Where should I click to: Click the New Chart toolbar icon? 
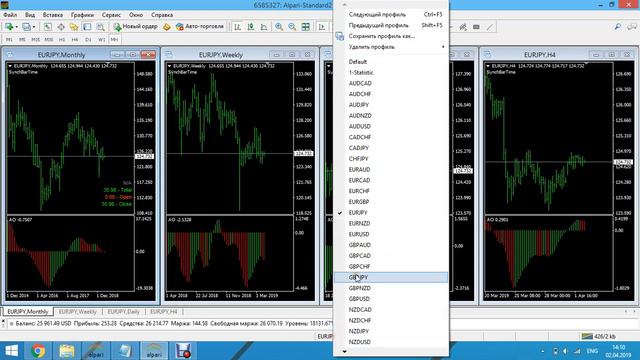(8, 27)
